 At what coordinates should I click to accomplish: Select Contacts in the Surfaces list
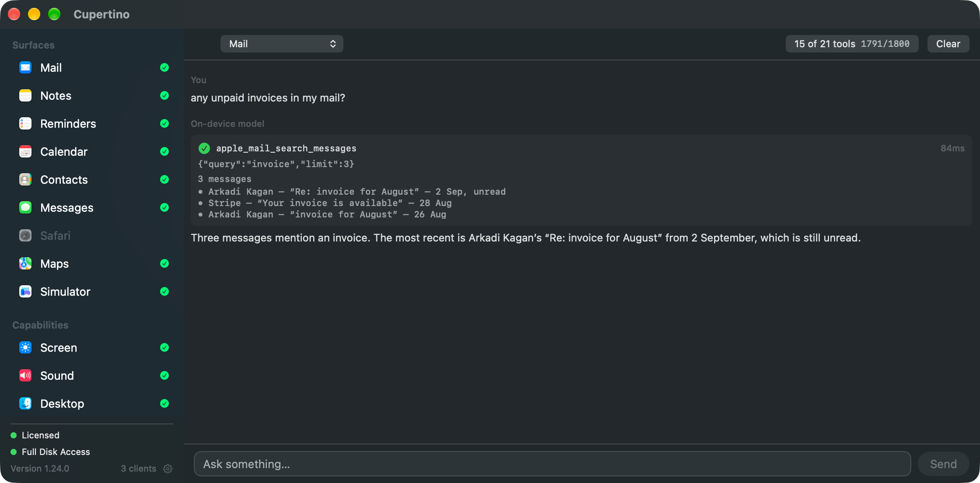tap(92, 179)
